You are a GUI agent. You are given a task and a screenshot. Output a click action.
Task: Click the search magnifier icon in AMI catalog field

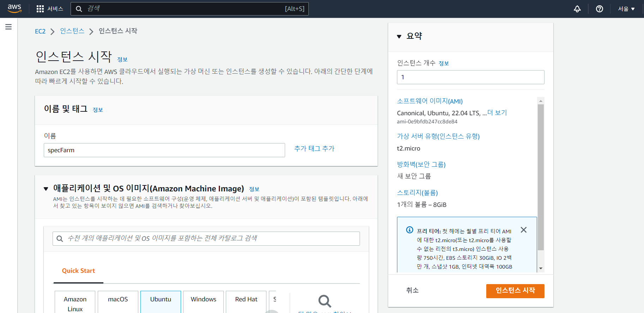[x=60, y=239]
